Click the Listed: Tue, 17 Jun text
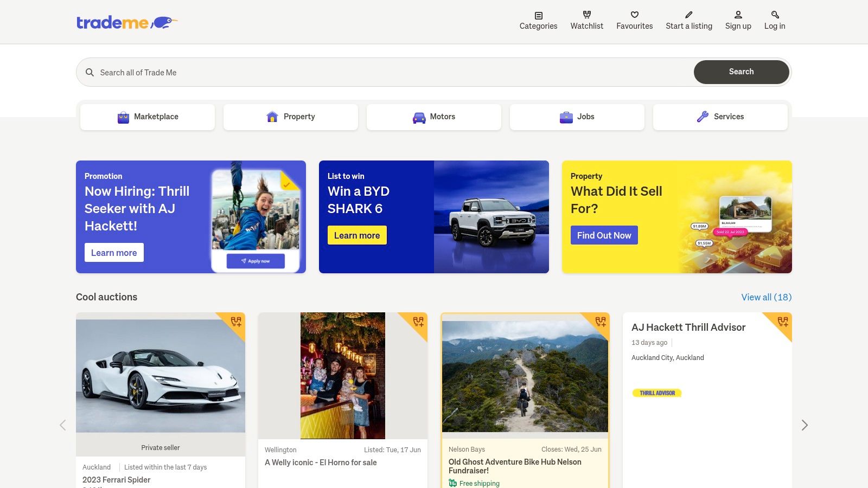 click(392, 450)
